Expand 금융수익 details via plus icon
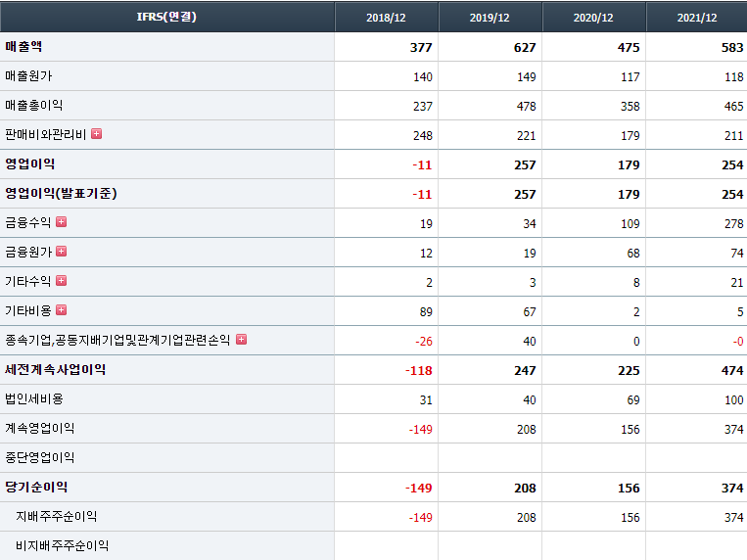The height and width of the screenshot is (560, 747). pyautogui.click(x=61, y=222)
